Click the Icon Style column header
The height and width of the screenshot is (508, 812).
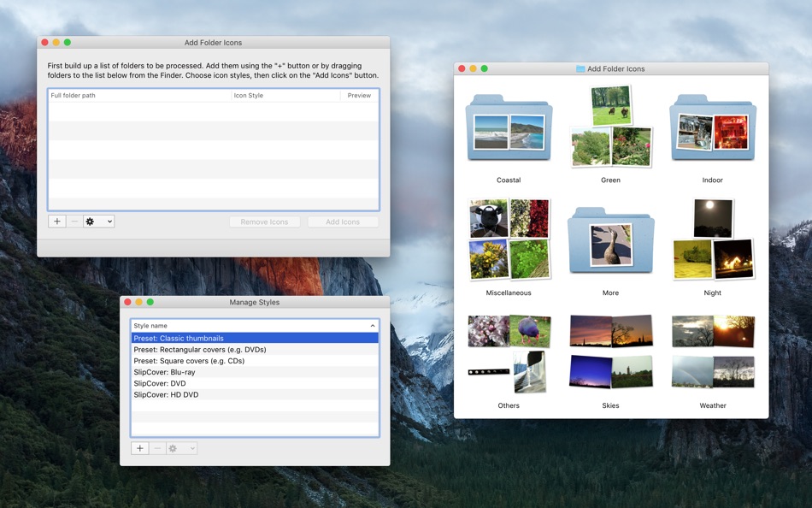(x=285, y=96)
